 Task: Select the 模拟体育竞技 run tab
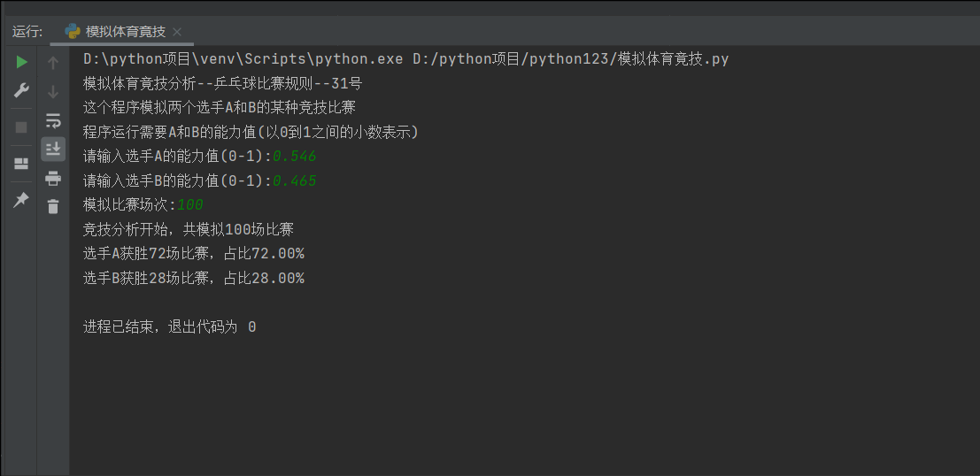point(125,32)
